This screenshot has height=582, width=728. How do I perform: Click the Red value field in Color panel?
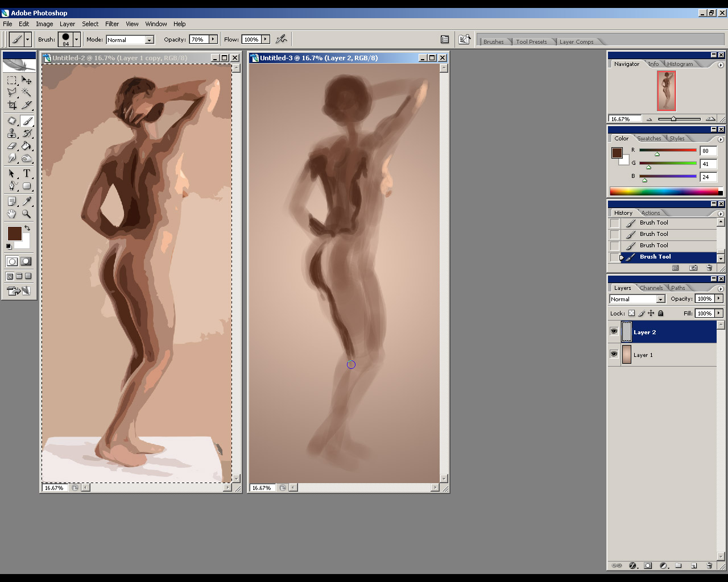point(708,151)
